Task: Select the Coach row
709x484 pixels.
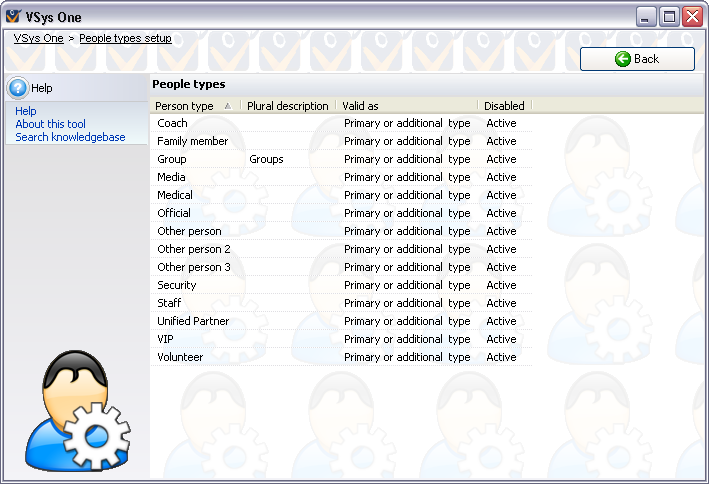Action: (x=172, y=123)
